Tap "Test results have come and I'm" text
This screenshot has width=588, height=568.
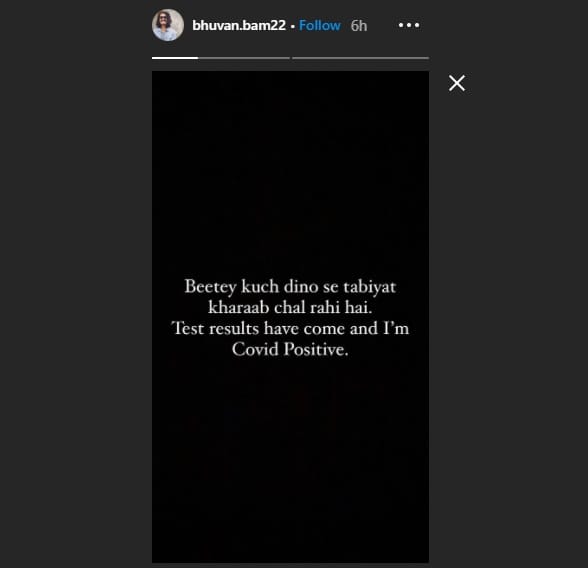pyautogui.click(x=290, y=328)
